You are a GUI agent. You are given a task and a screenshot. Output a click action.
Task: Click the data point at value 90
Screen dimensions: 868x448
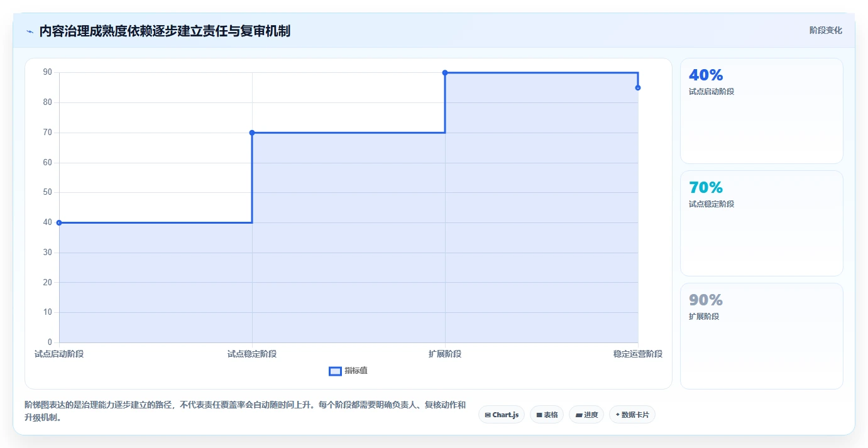click(445, 73)
